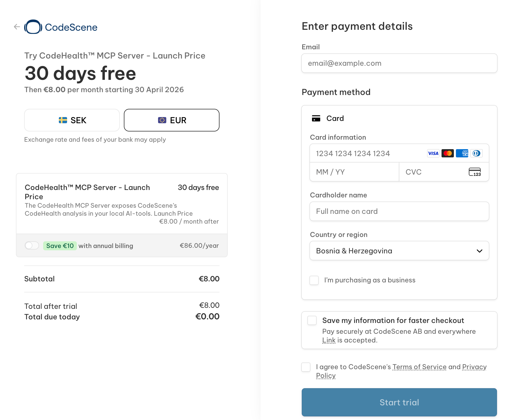Open the Terms of Service link
514x420 pixels.
point(419,367)
